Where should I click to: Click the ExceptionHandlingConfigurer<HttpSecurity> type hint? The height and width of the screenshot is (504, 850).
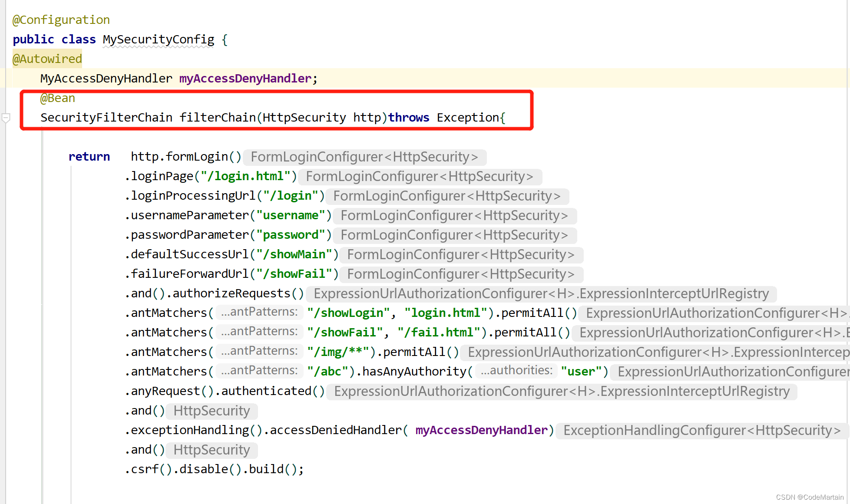[x=702, y=431]
